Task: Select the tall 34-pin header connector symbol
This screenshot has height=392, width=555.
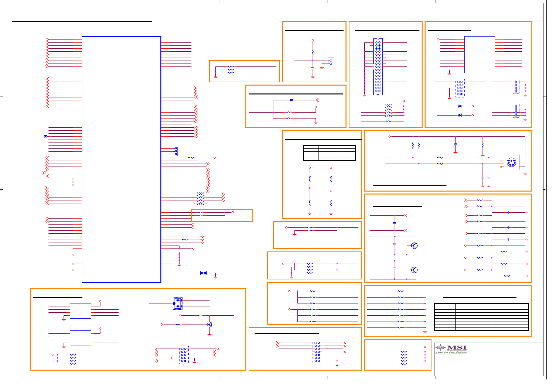Action: [x=378, y=66]
